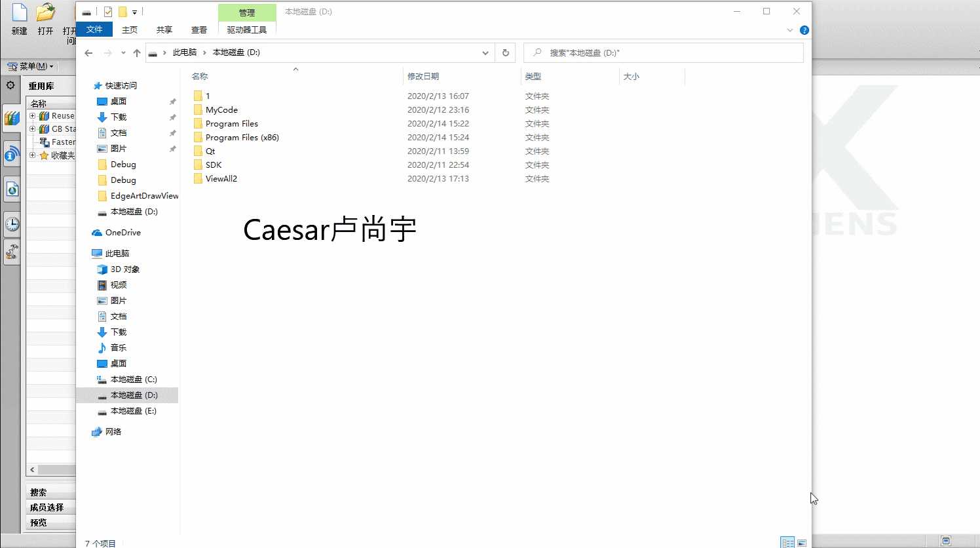Select the Program Files folder
Screen dimensions: 980x548
tap(226, 124)
